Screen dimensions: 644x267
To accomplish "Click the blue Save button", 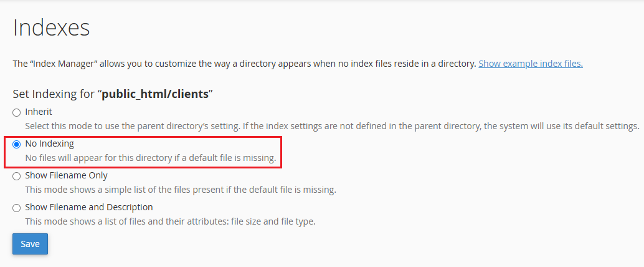I will pos(30,244).
